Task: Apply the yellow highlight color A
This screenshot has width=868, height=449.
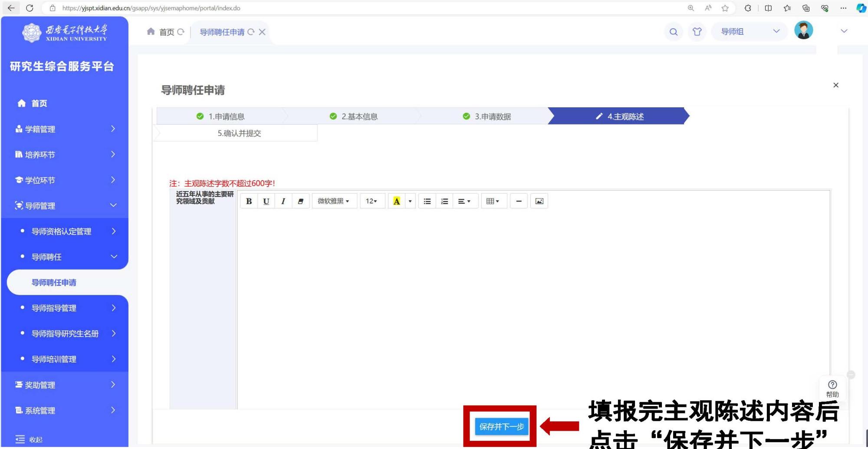Action: (x=396, y=201)
